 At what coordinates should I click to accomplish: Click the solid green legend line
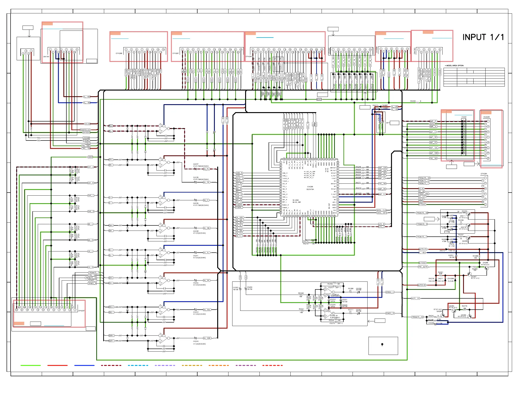coord(30,365)
